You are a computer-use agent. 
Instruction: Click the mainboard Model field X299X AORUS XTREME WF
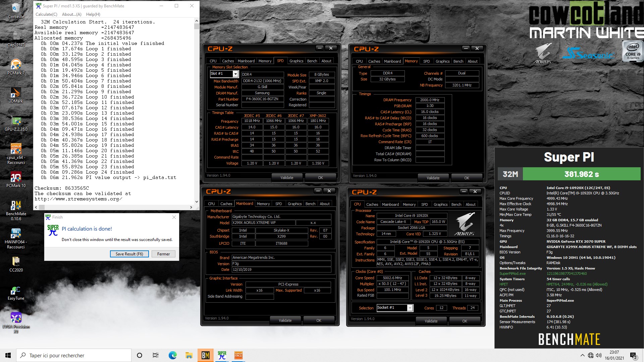264,223
